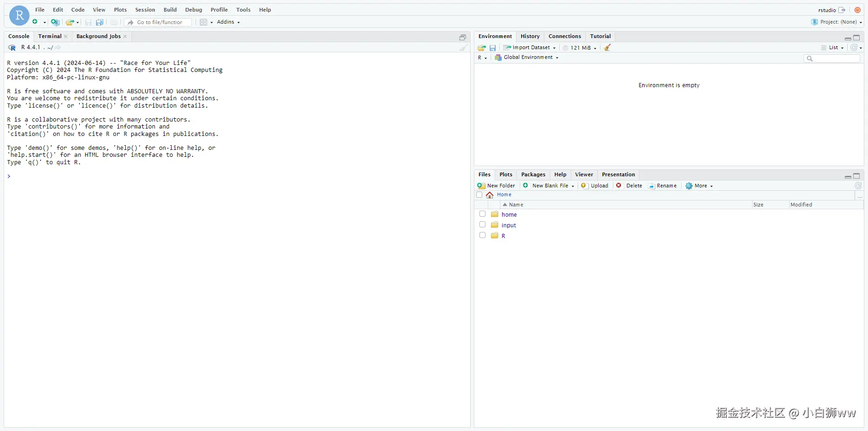Click the New File plus icon
The width and height of the screenshot is (868, 431).
click(x=35, y=22)
